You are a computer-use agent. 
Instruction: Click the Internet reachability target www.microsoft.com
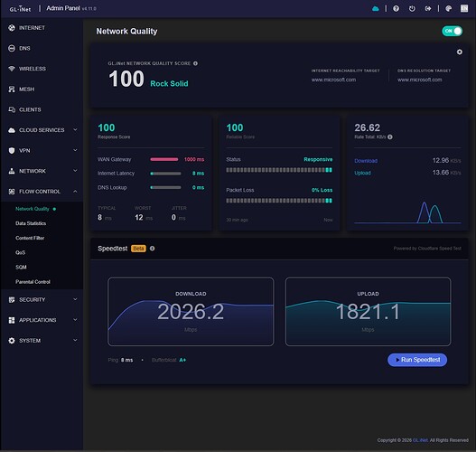pos(333,80)
